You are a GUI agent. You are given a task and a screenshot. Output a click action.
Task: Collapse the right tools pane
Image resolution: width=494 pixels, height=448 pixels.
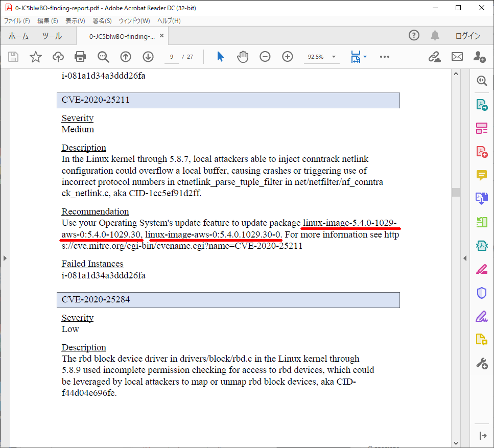click(465, 258)
